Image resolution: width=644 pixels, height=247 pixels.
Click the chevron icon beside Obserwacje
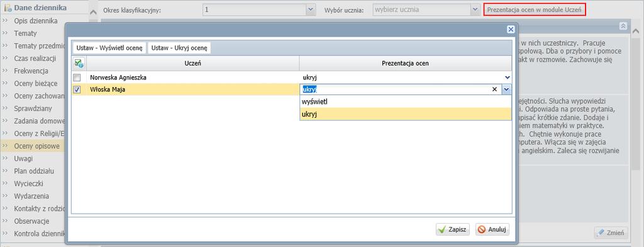5,221
